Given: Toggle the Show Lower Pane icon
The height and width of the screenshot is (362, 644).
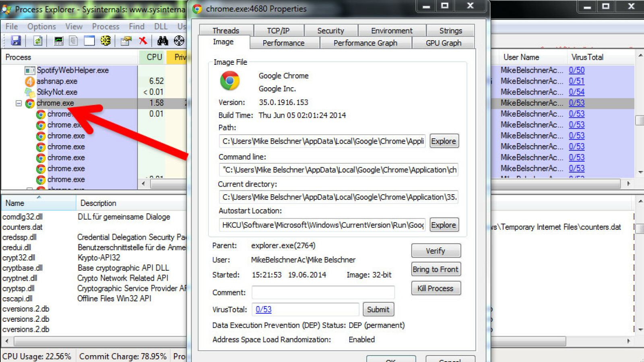Looking at the screenshot, I should click(x=89, y=41).
